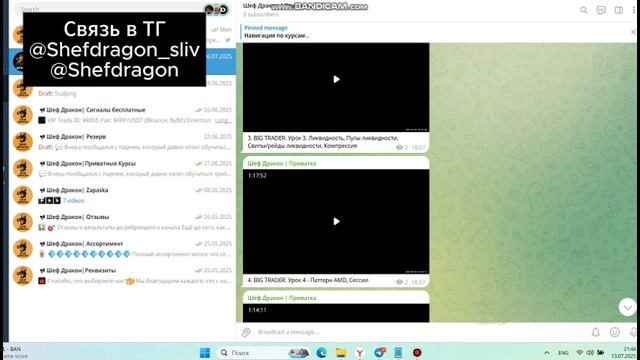
Task: Open the Шеф Дракон| Сигналы бесплатные chat
Action: tap(122, 115)
